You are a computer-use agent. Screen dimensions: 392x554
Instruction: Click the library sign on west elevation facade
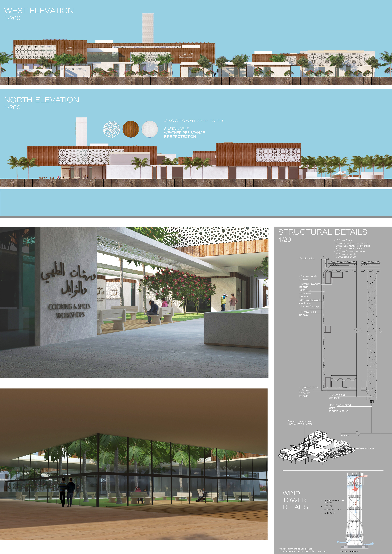(70, 48)
